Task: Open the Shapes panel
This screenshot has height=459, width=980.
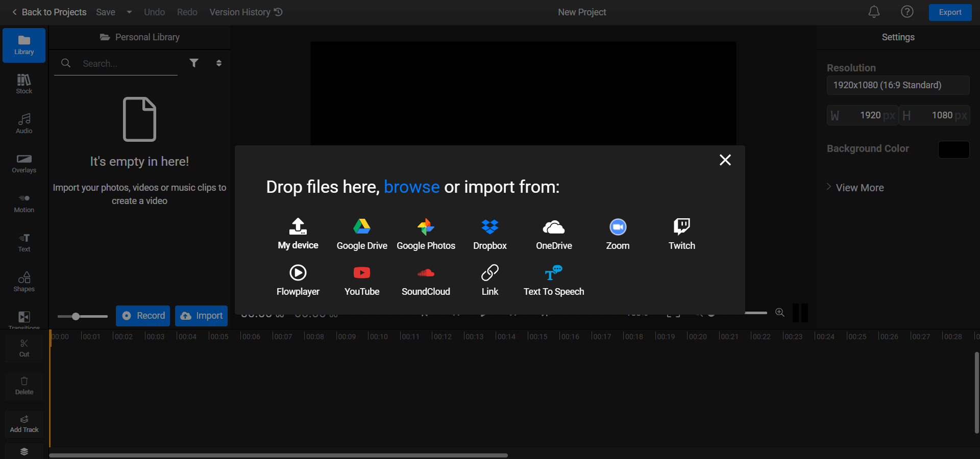Action: (24, 282)
